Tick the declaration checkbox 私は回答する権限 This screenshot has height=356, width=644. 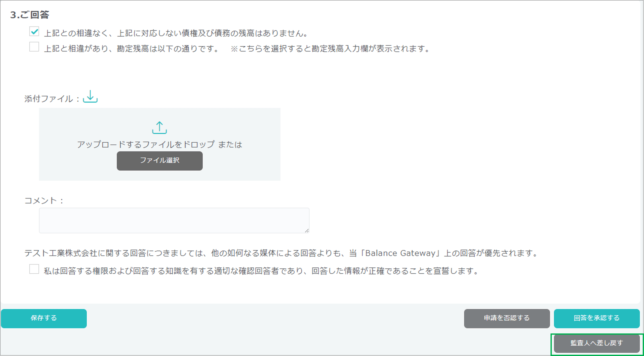34,269
